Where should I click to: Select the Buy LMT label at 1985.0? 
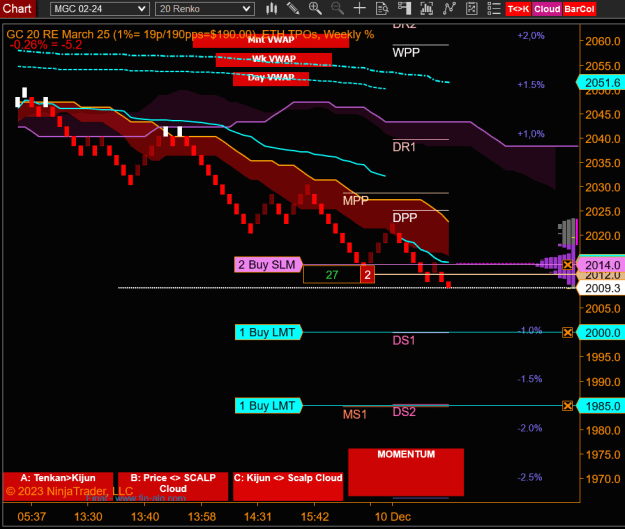coord(268,406)
